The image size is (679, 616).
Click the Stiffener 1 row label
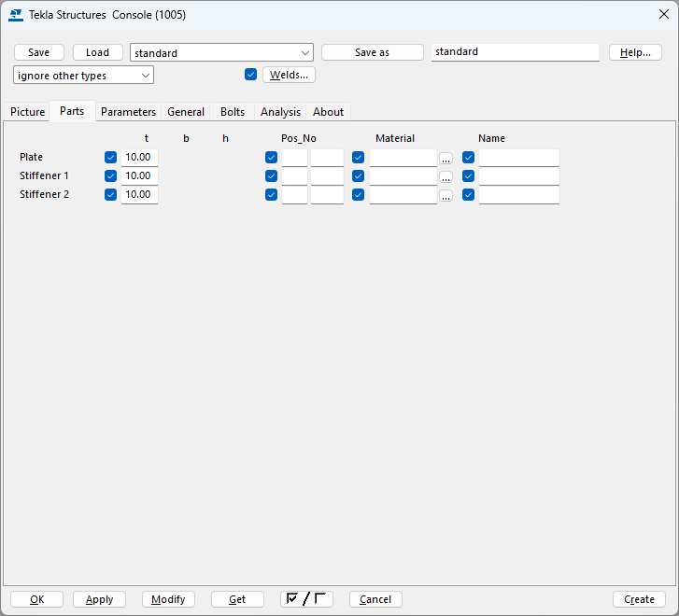pyautogui.click(x=44, y=175)
